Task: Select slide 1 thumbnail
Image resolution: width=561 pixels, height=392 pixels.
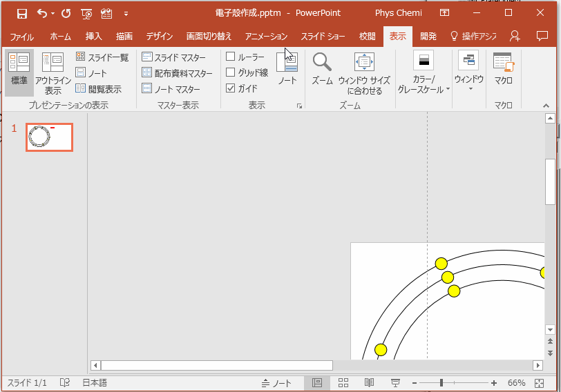Action: [x=49, y=137]
